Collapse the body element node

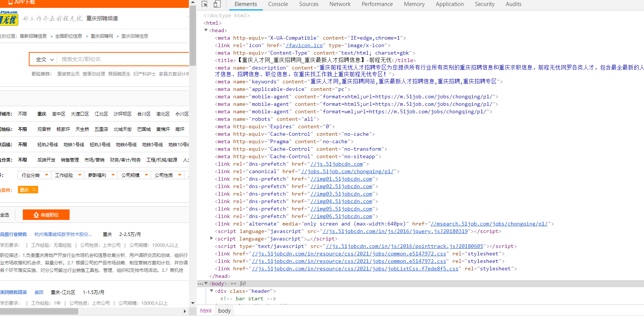click(x=206, y=283)
